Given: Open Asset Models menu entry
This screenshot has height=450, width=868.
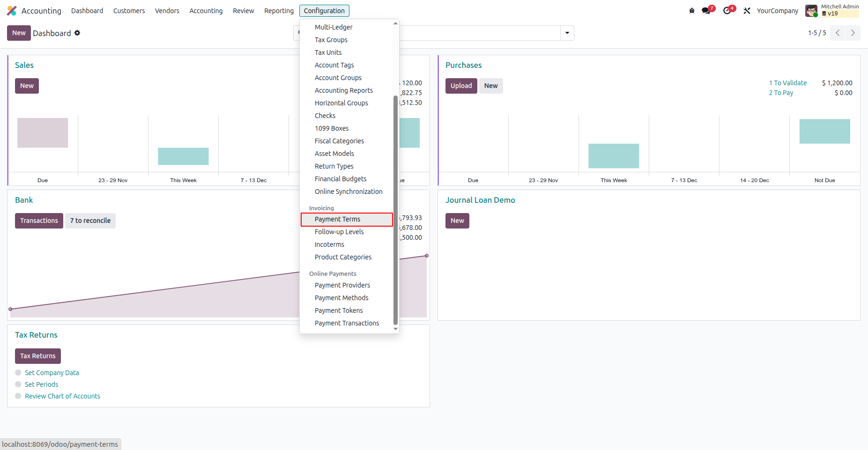Looking at the screenshot, I should [x=347, y=154].
